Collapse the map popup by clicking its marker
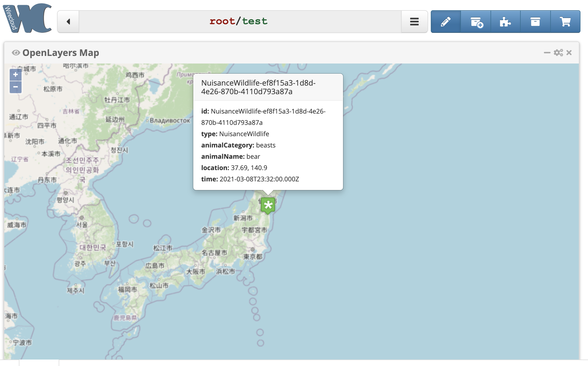Screen dimensions: 588x366 (x=268, y=205)
